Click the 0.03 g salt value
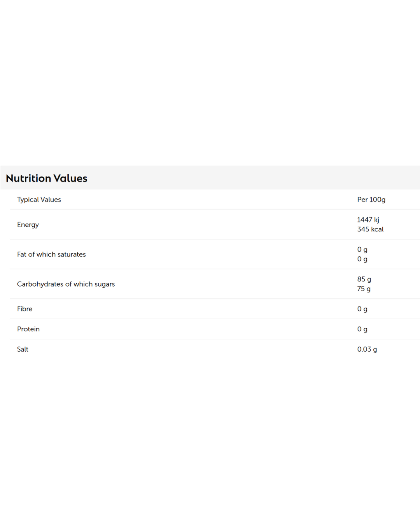The height and width of the screenshot is (525, 420). 367,349
